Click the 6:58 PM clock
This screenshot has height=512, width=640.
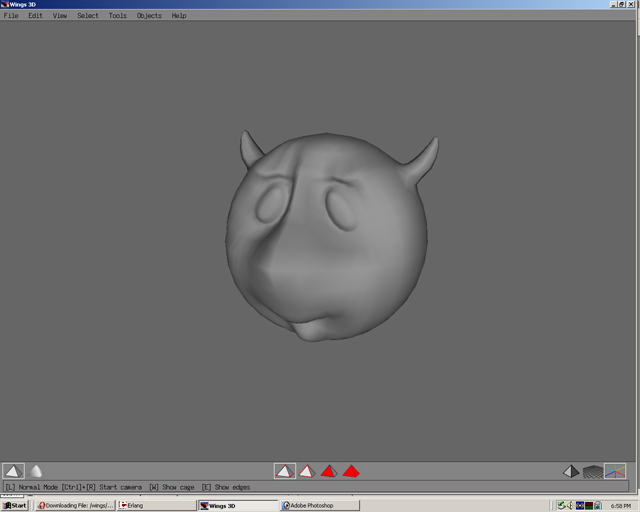[621, 506]
